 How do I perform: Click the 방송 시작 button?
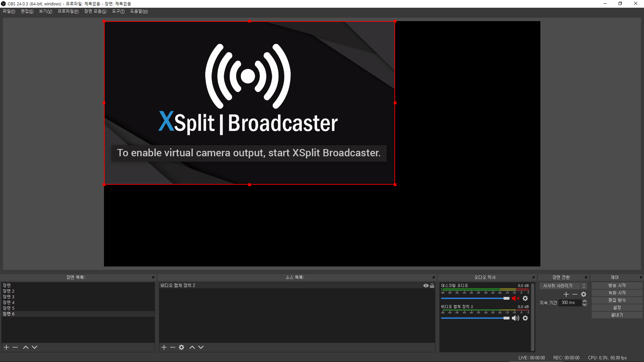pos(617,286)
